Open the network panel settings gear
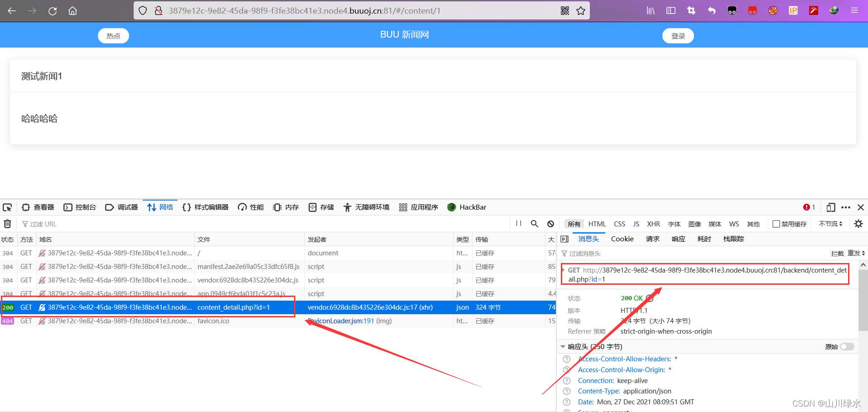Image resolution: width=868 pixels, height=412 pixels. pos(858,223)
